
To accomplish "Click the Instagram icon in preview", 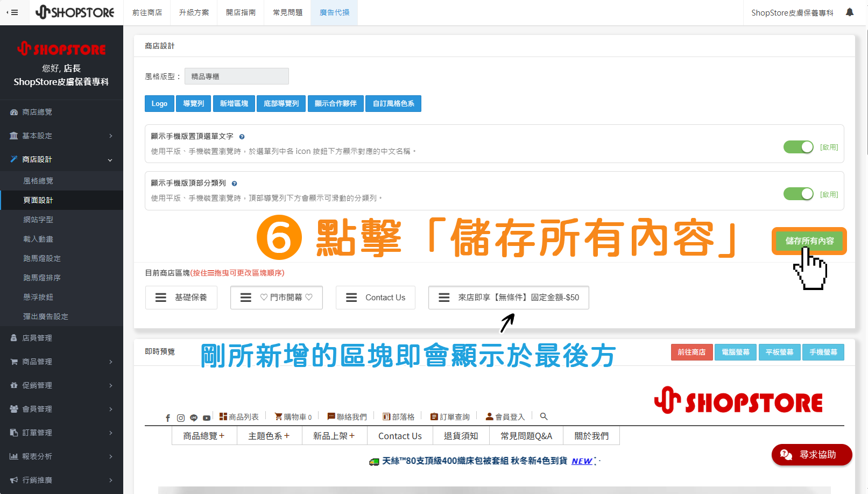I will point(181,418).
